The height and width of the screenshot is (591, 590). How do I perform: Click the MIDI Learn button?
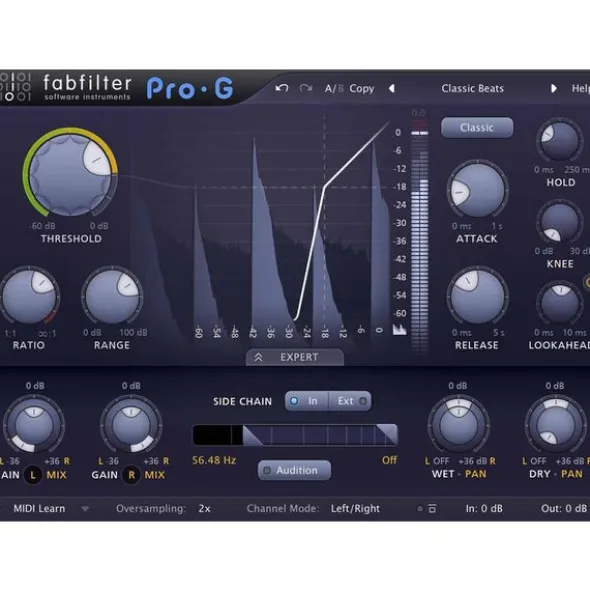(39, 508)
